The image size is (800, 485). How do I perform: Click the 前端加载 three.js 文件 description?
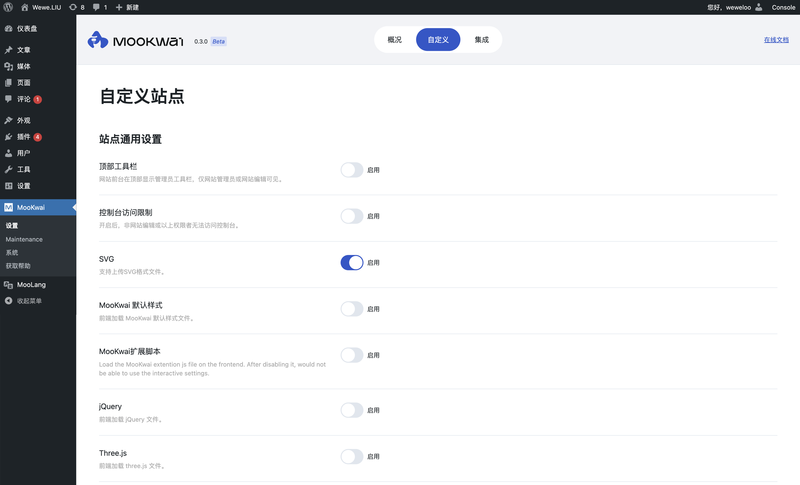[x=132, y=466]
